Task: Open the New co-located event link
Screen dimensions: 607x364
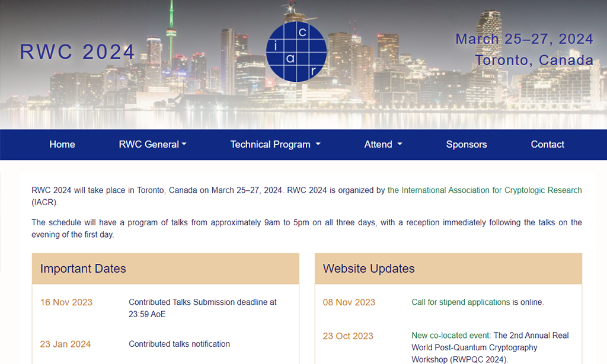Action: tap(451, 336)
